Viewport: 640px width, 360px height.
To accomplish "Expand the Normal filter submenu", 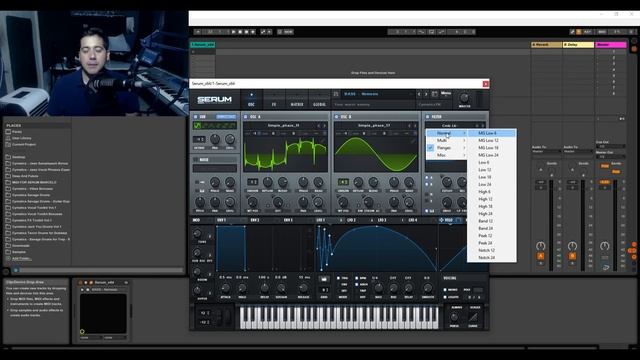I will (446, 133).
